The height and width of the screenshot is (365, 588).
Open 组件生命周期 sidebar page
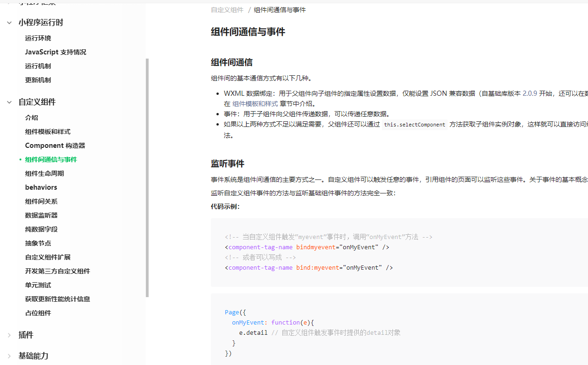(x=45, y=173)
